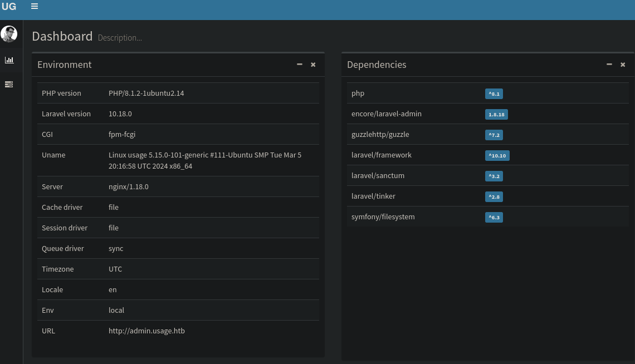The width and height of the screenshot is (635, 364).
Task: Click the ^6.3 symfony filesystem badge
Action: 494,218
